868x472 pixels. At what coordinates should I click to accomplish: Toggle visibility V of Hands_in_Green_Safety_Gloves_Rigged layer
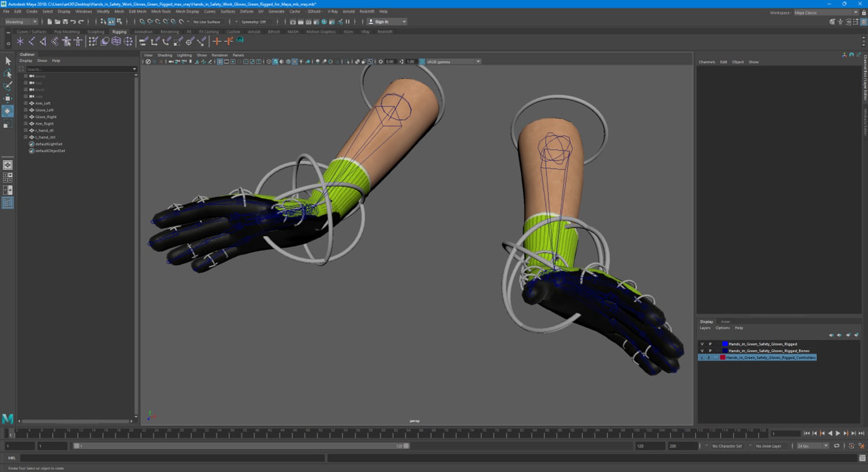(x=702, y=344)
